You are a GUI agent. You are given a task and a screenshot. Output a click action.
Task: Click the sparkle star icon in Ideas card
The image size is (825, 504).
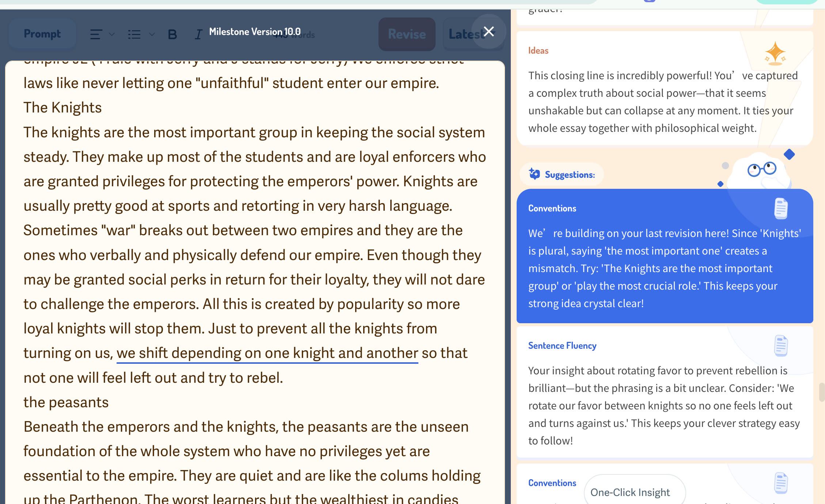775,53
